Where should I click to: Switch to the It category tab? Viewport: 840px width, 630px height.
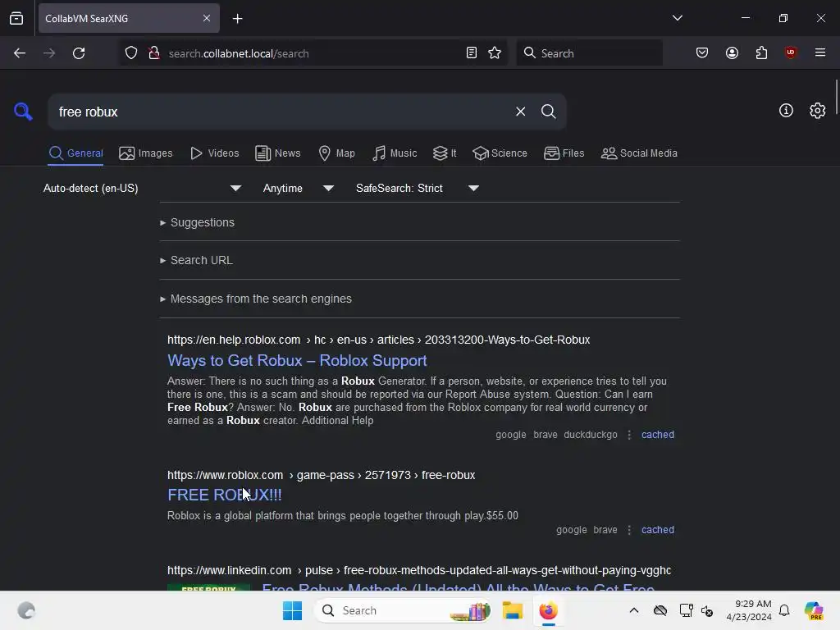point(445,153)
